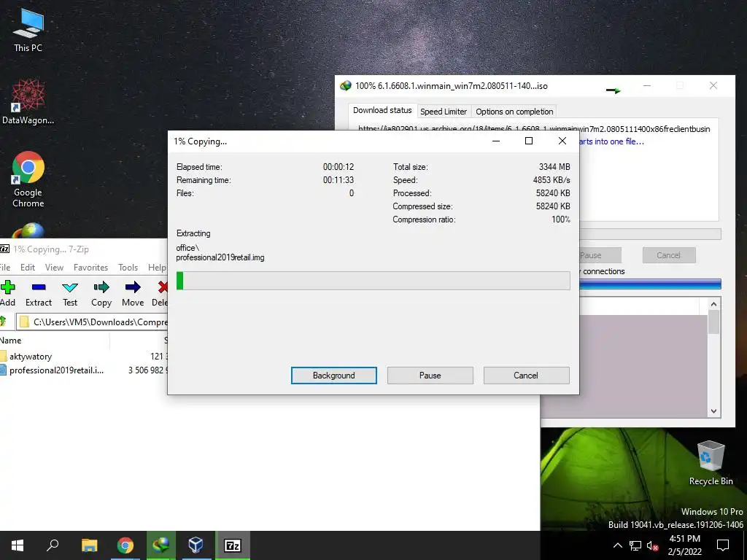This screenshot has width=747, height=560.
Task: Click the connections list scrollbar thumb
Action: [x=713, y=322]
